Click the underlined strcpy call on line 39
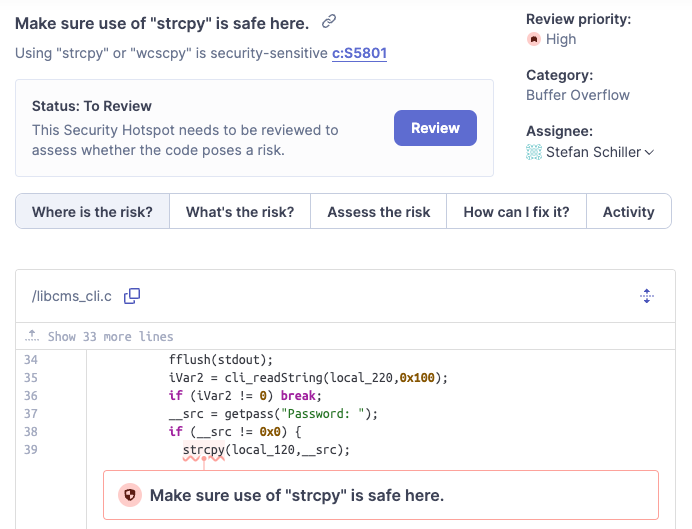 204,450
